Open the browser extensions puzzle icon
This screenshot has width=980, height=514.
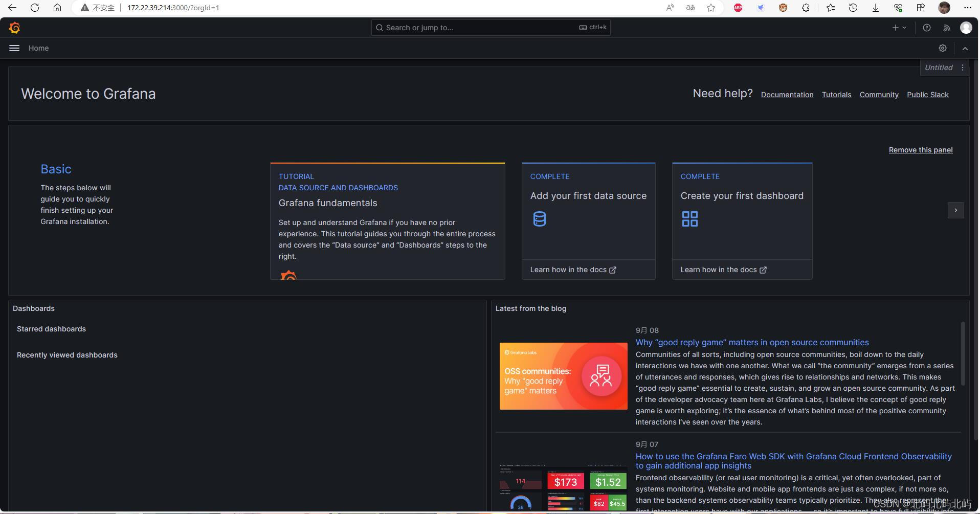806,8
